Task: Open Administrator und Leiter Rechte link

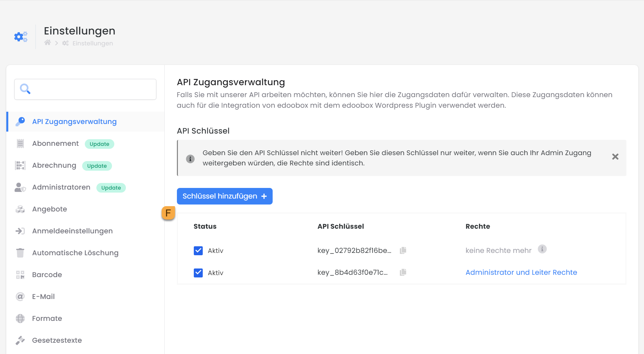Action: pyautogui.click(x=521, y=272)
